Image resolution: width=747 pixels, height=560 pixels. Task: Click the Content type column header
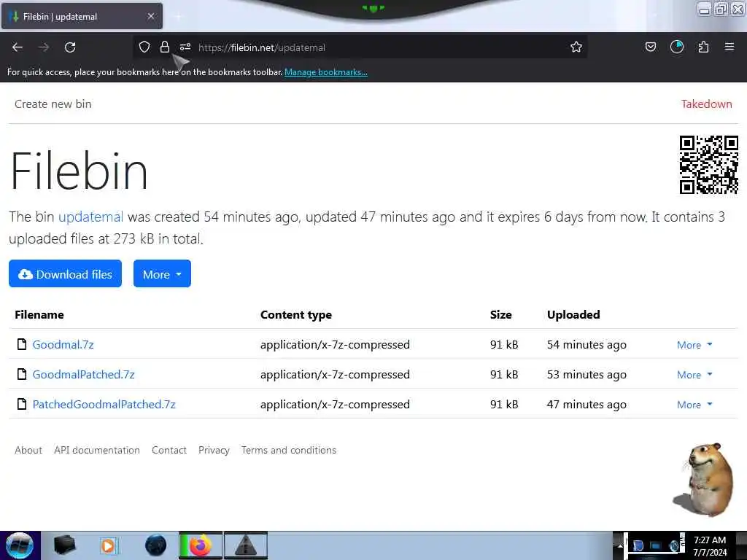296,314
